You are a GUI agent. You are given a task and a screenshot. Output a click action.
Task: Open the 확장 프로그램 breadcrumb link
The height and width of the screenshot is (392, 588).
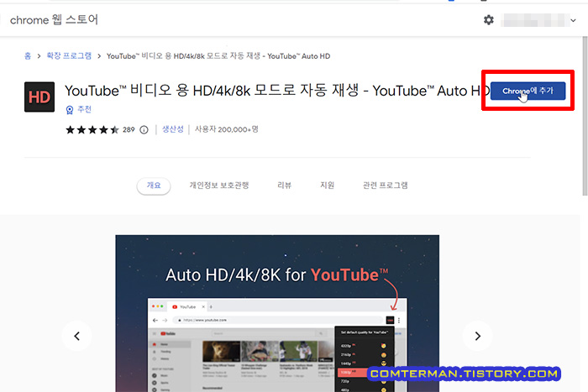(x=69, y=56)
